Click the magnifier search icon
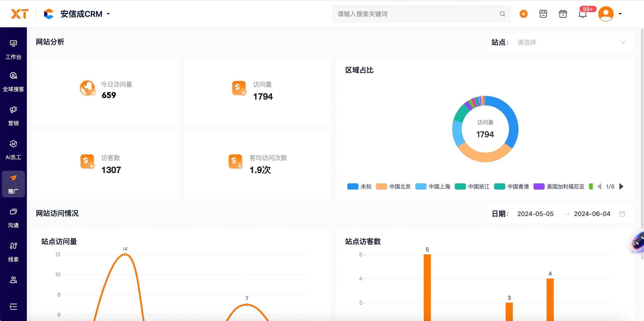This screenshot has height=321, width=644. click(x=503, y=14)
